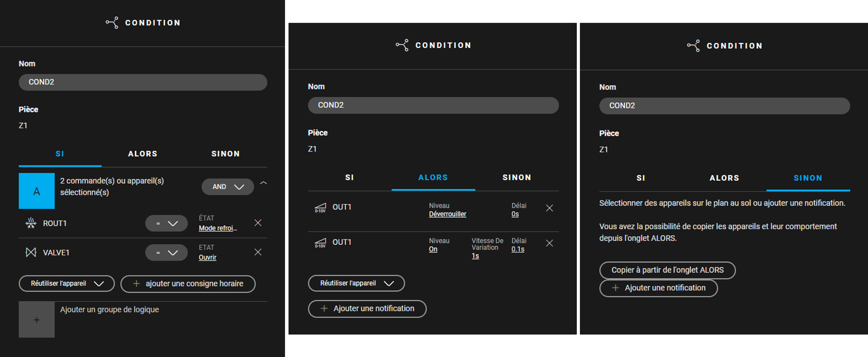The image size is (868, 357).
Task: Click the On level link for OUT1
Action: pos(433,249)
